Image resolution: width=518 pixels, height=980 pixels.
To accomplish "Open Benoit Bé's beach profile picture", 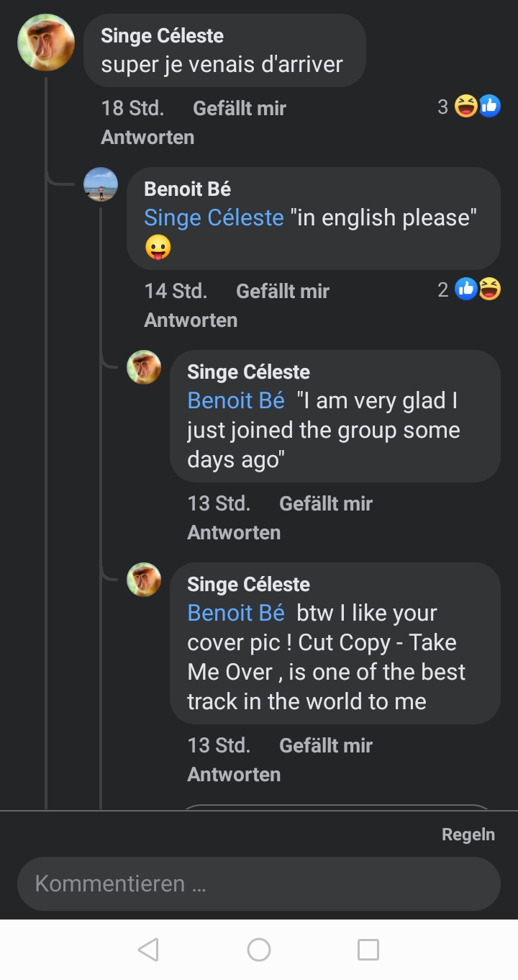I will click(x=101, y=184).
